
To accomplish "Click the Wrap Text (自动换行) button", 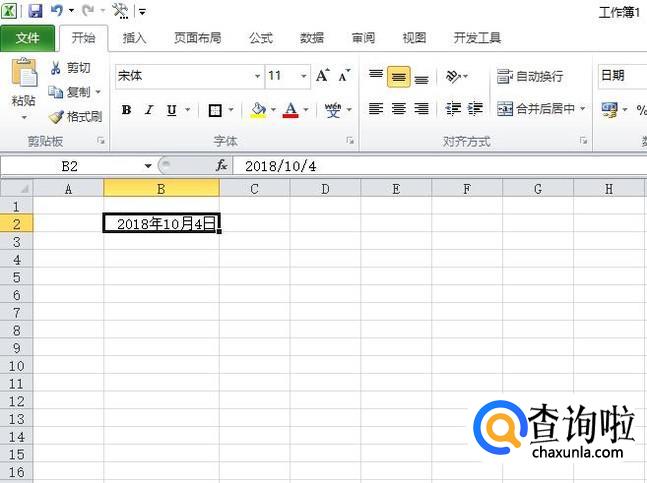I will coord(530,76).
